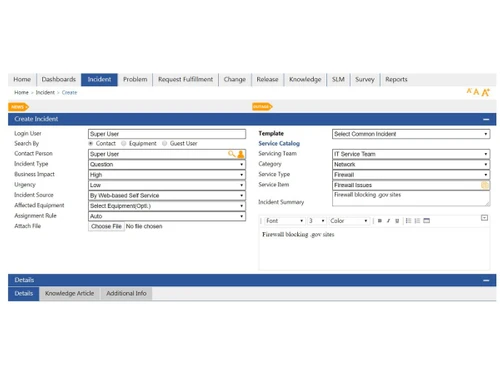Collapse the Details panel
The image size is (500, 375).
pyautogui.click(x=486, y=280)
